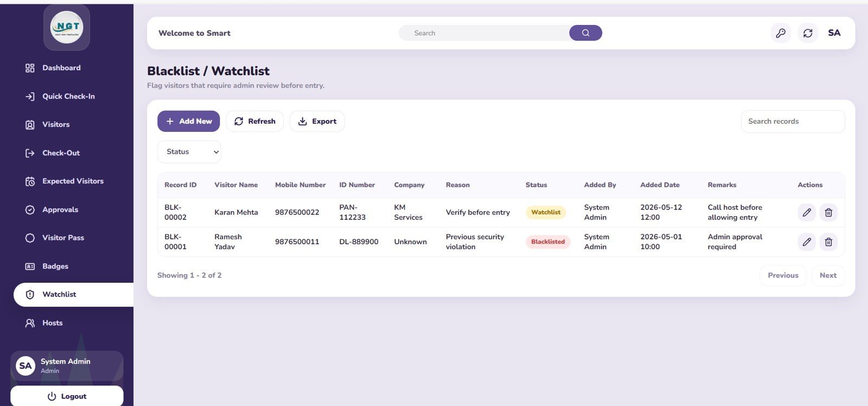Open the Status filter dropdown
The height and width of the screenshot is (406, 868).
click(x=189, y=152)
